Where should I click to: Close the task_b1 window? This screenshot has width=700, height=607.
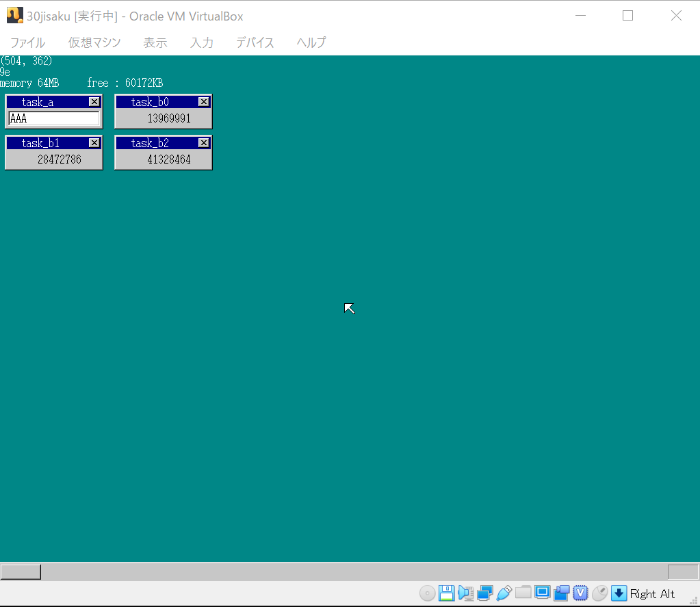pyautogui.click(x=94, y=143)
